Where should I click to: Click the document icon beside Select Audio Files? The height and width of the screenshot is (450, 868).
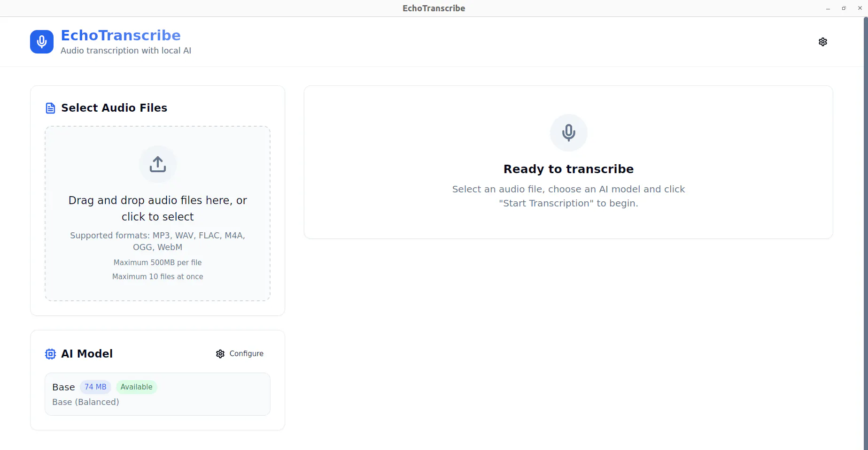[50, 108]
